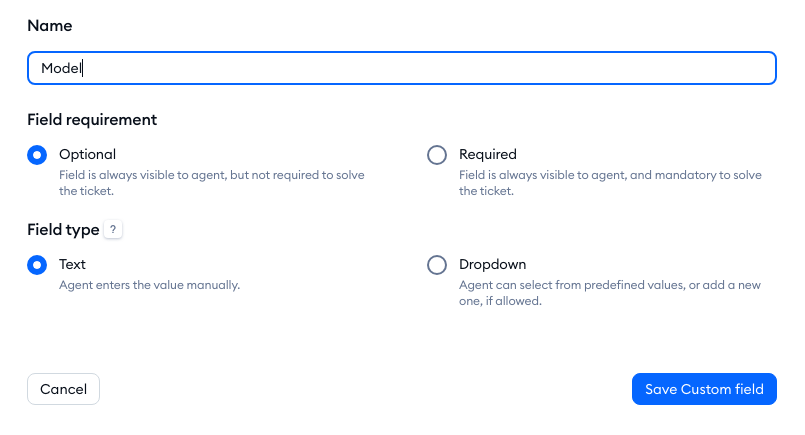Click the word "Model" in the Name field
805x435 pixels.
pyautogui.click(x=62, y=68)
